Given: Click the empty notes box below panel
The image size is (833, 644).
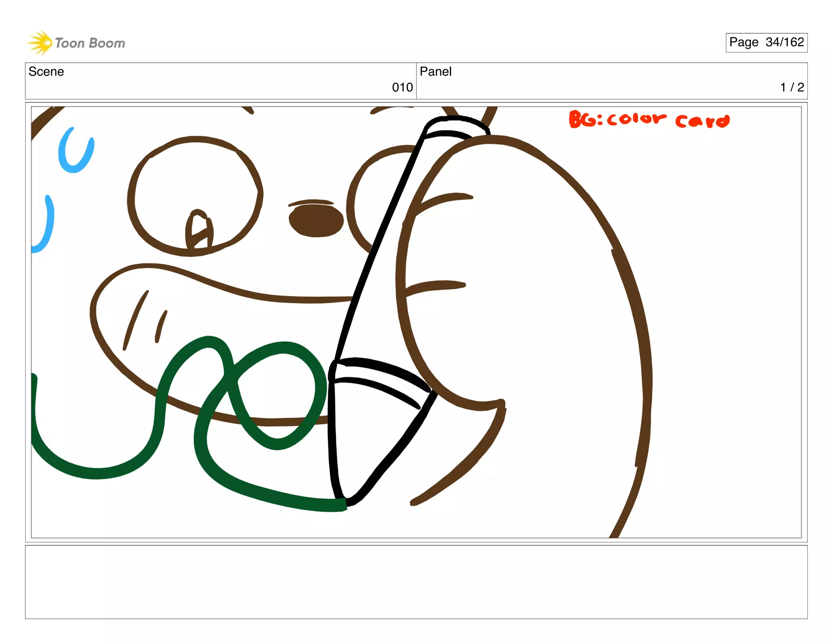Looking at the screenshot, I should point(416,582).
